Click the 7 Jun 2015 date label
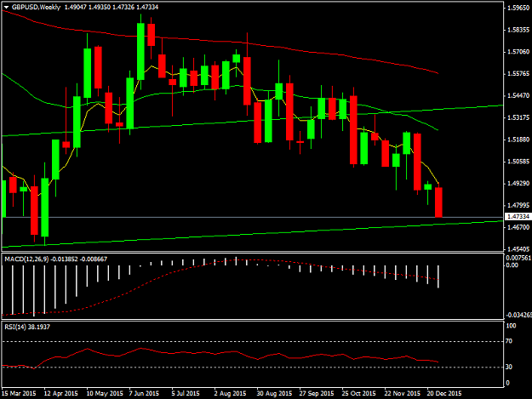 (x=144, y=393)
